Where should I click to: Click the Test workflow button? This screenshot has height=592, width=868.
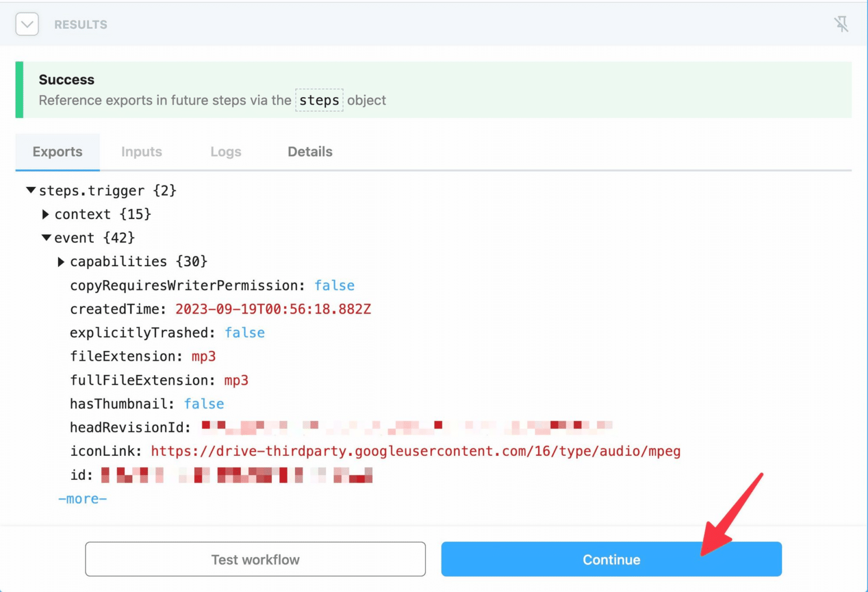(x=255, y=559)
